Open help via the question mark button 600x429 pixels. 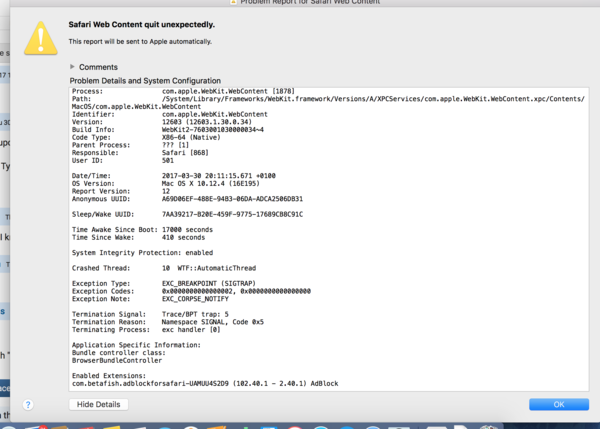[x=28, y=405]
